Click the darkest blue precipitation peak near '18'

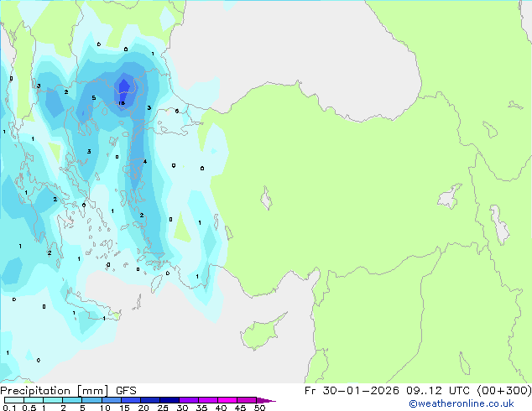(124, 89)
